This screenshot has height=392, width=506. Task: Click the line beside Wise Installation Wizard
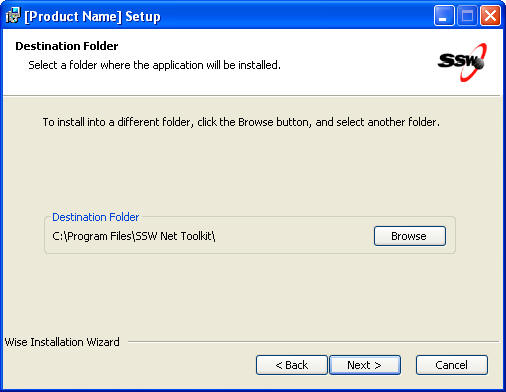click(314, 342)
